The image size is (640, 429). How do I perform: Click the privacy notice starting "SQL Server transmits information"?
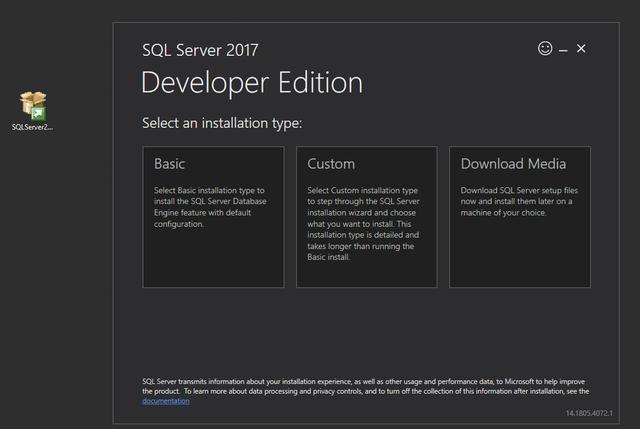[x=365, y=391]
